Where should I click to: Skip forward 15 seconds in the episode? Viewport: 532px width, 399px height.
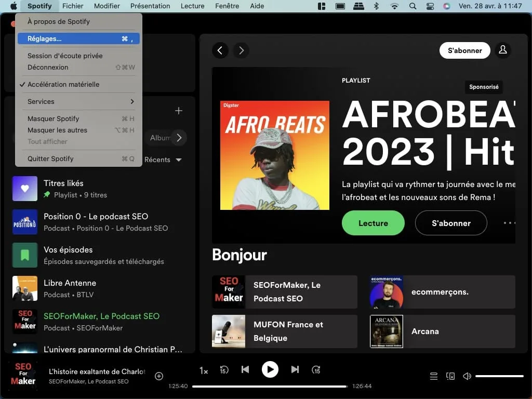coord(316,369)
